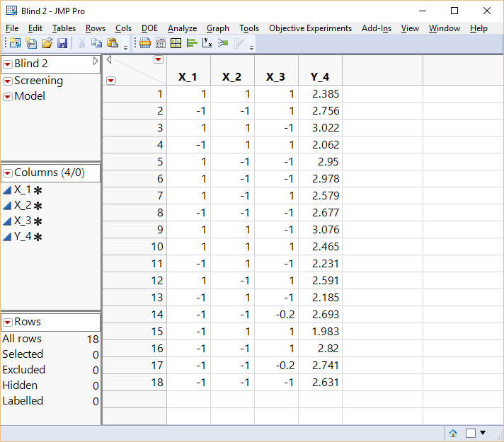Image resolution: width=504 pixels, height=442 pixels.
Task: Click the home window icon in status bar
Action: (453, 433)
